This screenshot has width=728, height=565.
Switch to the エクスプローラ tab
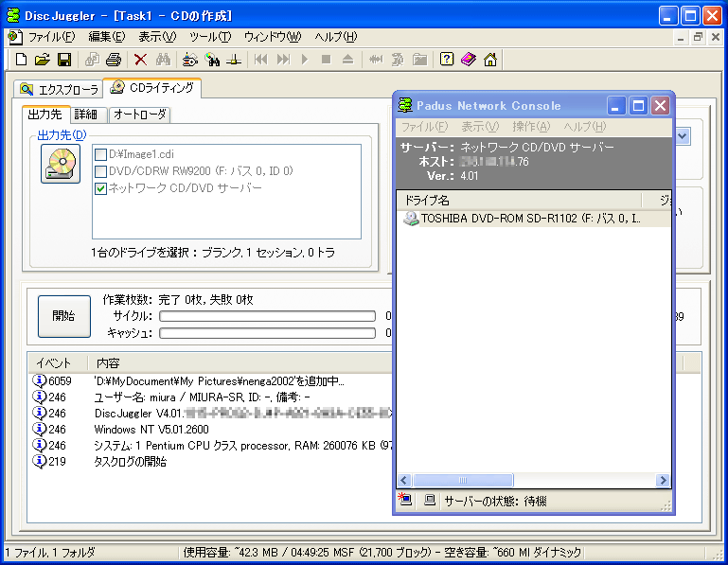point(59,89)
